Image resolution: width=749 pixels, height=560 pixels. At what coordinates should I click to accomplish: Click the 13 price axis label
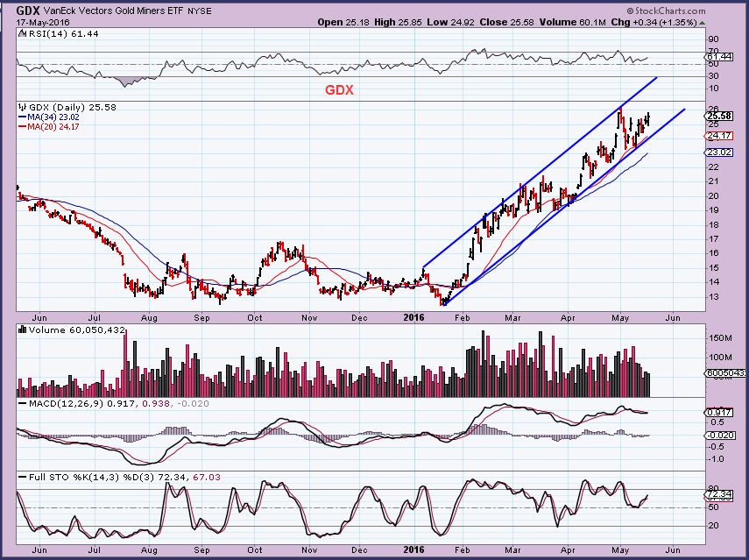tap(715, 297)
